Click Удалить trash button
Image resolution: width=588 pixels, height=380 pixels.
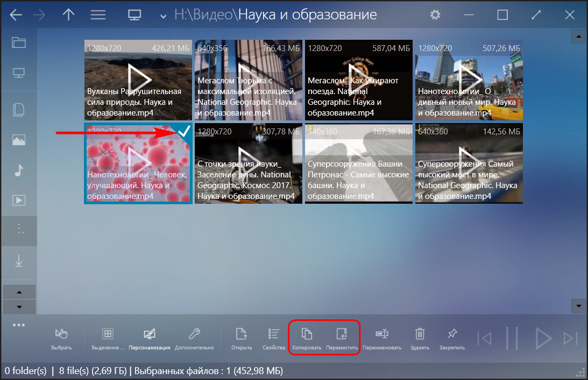click(x=420, y=339)
